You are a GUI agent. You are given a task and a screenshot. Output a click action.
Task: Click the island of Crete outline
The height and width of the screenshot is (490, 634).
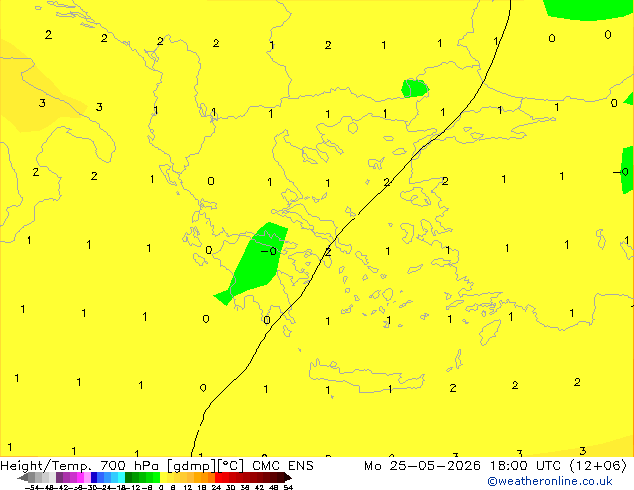(x=366, y=376)
